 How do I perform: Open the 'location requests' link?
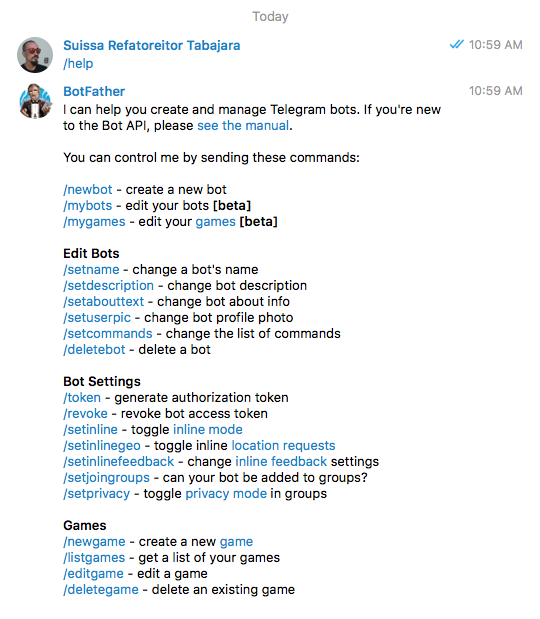[x=283, y=445]
